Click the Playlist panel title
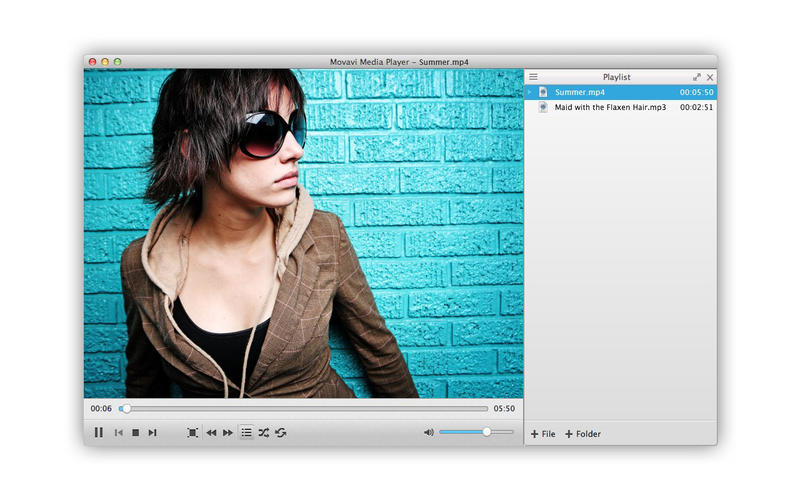Image resolution: width=800 pixels, height=500 pixels. coord(616,77)
